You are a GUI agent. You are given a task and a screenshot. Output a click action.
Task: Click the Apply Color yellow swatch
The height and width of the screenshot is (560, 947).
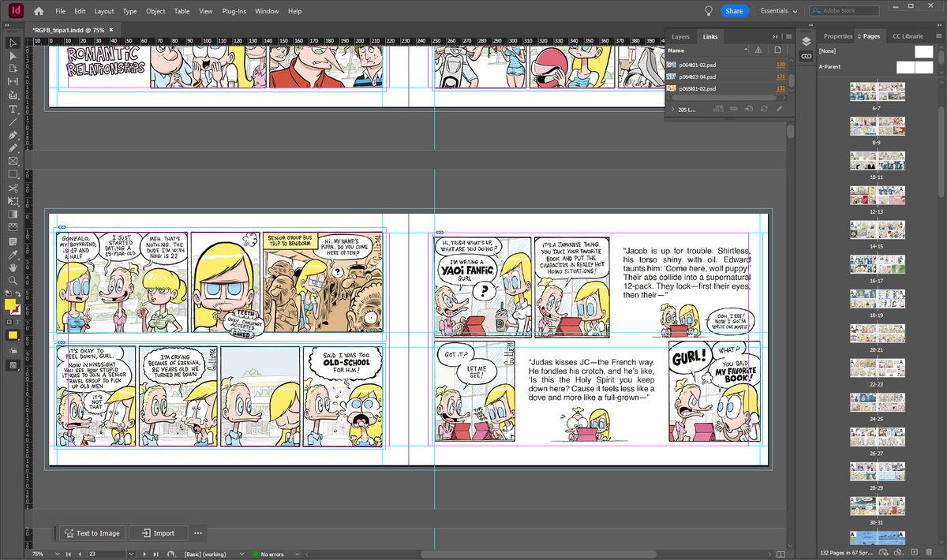(x=13, y=335)
